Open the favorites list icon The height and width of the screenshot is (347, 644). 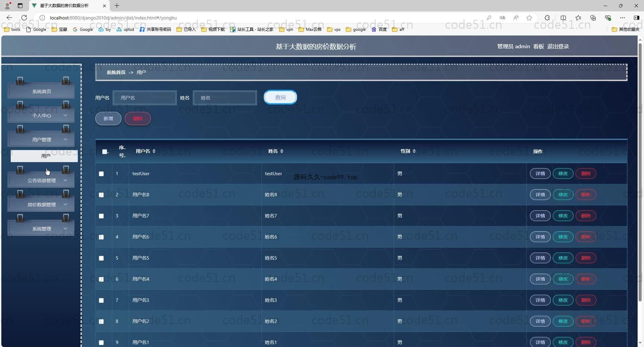coord(578,18)
